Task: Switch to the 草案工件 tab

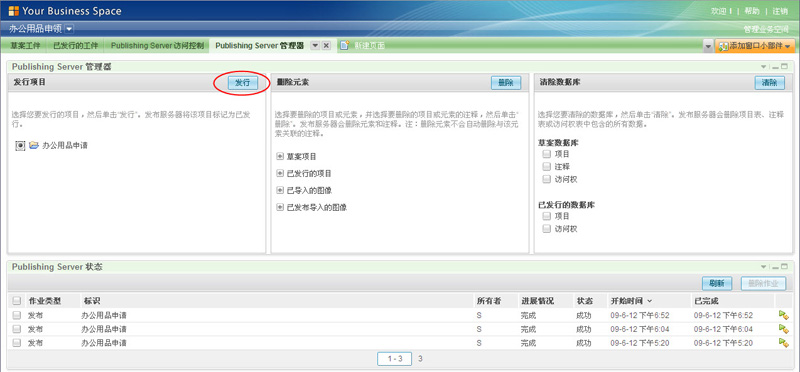Action: [26, 45]
